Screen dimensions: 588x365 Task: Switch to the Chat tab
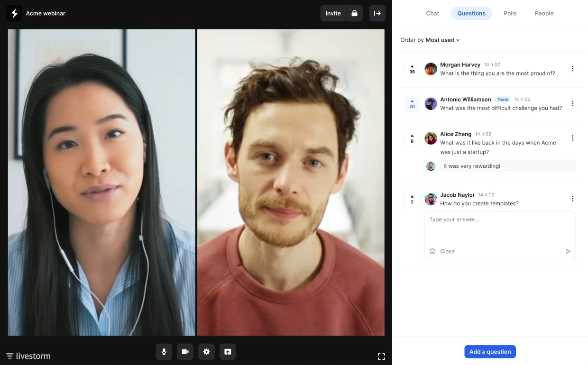(432, 13)
